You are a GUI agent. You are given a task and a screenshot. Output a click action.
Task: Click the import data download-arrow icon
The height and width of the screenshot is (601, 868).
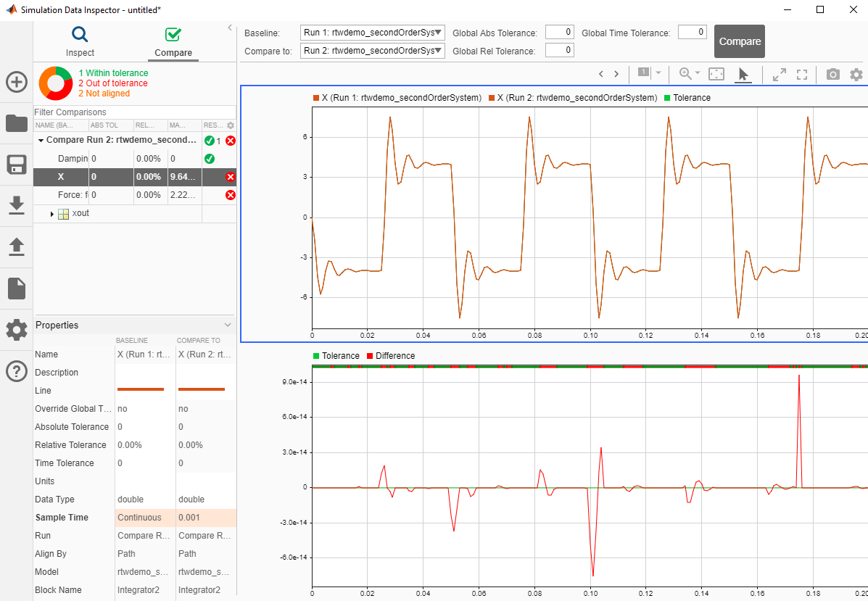coord(17,205)
